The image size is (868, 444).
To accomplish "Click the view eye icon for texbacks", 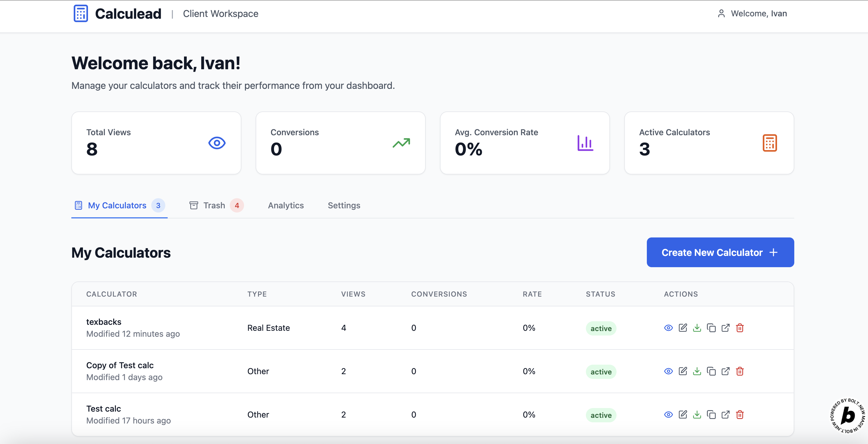I will [x=668, y=328].
